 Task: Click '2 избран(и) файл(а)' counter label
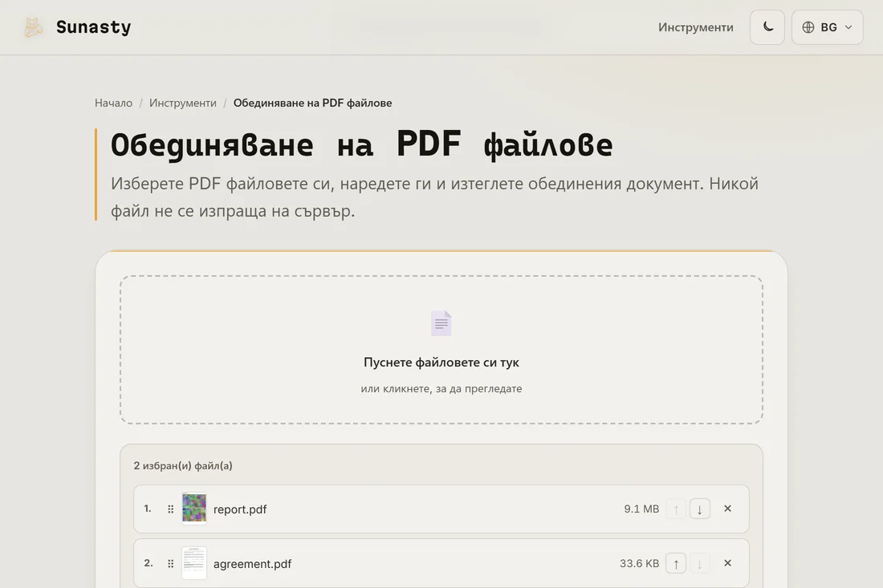[x=183, y=466]
